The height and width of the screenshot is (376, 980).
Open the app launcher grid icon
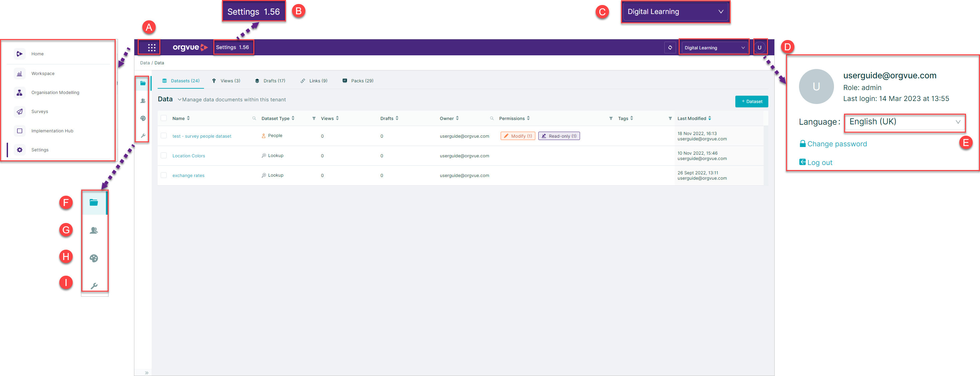point(152,47)
